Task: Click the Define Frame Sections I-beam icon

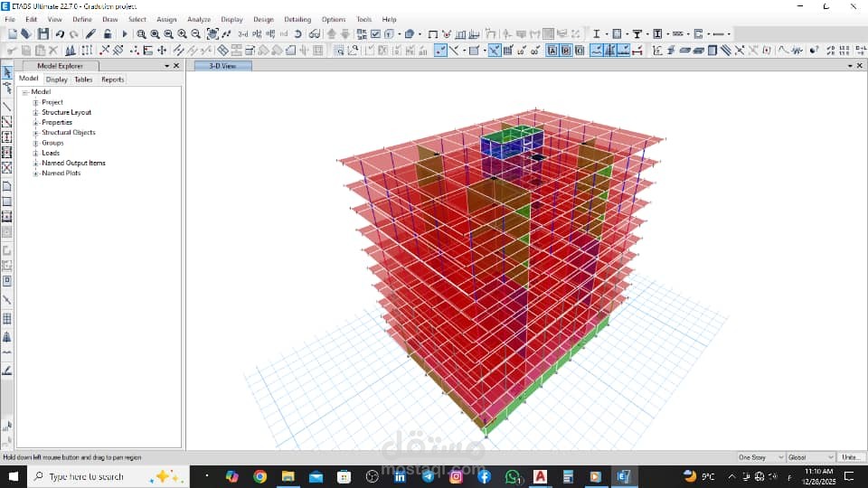Action: (596, 33)
